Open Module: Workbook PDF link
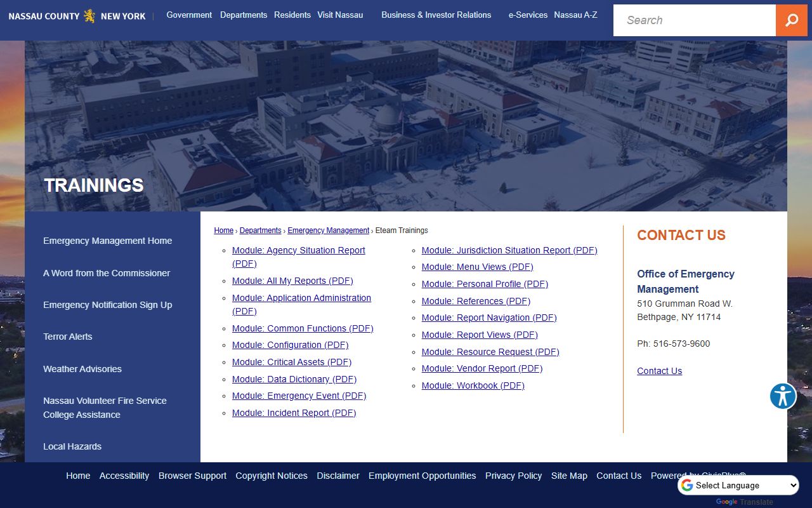Image resolution: width=812 pixels, height=508 pixels. coord(473,385)
